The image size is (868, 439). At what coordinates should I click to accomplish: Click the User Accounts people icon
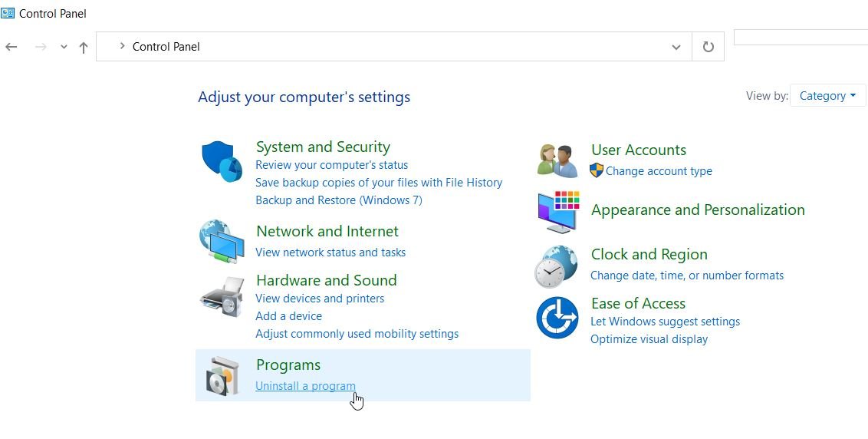(x=557, y=160)
